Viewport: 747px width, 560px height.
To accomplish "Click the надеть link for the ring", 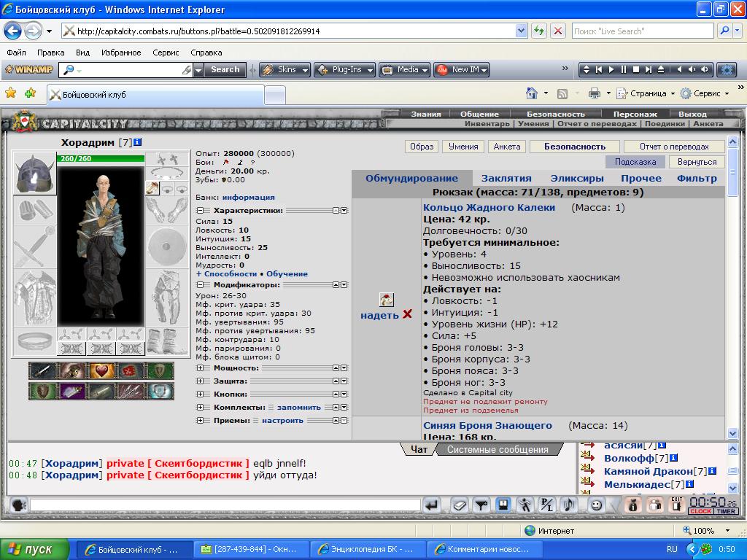I will tap(379, 315).
